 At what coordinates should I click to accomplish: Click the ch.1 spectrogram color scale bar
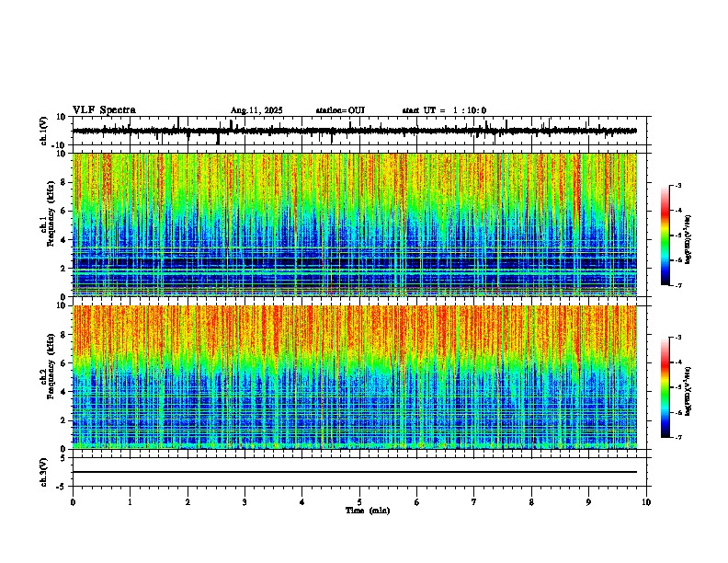point(665,236)
